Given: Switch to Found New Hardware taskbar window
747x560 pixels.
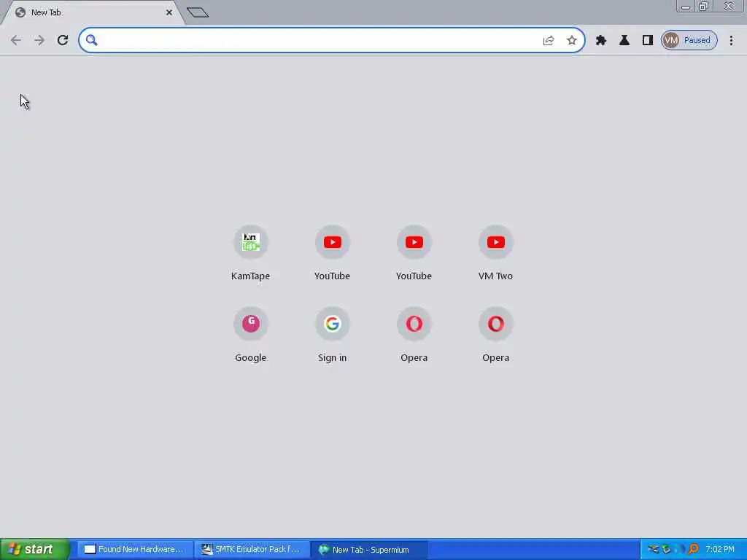Looking at the screenshot, I should click(x=134, y=550).
